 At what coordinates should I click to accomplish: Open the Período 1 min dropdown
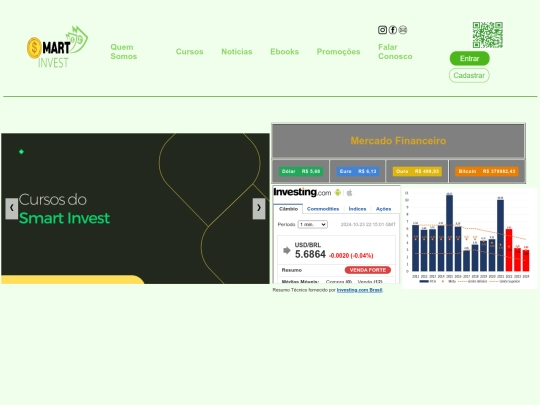313,225
